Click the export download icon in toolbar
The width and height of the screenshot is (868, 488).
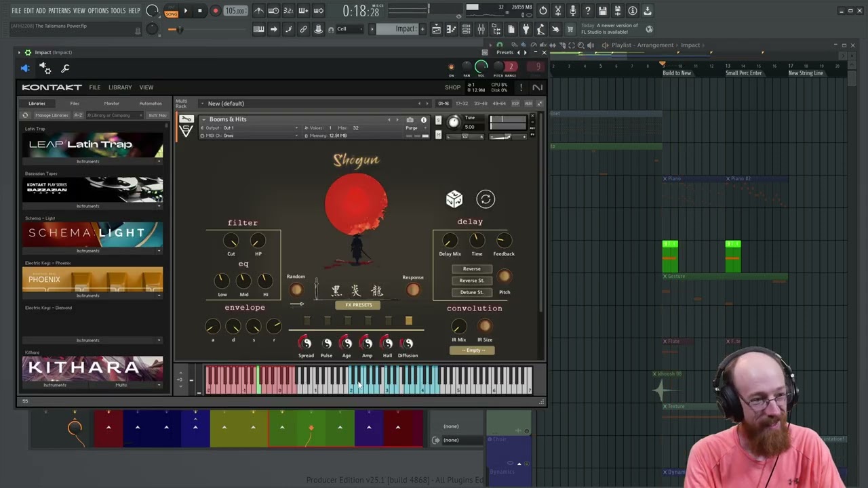[647, 11]
